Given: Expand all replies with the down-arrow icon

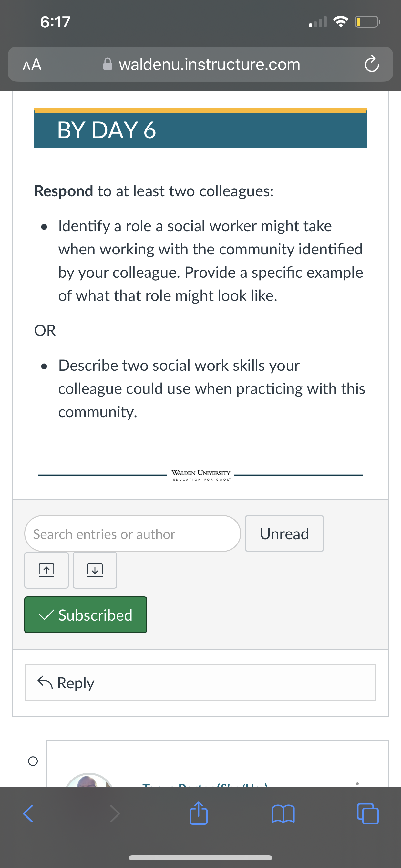Looking at the screenshot, I should click(95, 570).
